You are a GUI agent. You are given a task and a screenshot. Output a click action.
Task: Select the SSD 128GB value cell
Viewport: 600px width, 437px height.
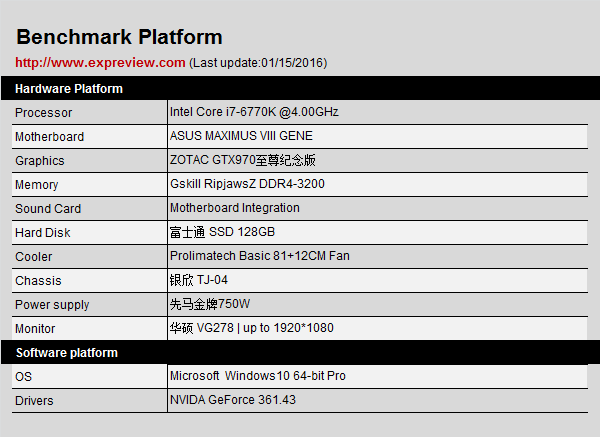[x=222, y=232]
